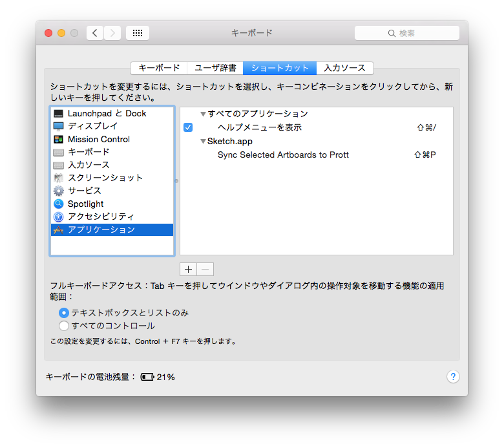Minimize window with yellow button
Viewport: 504px width, 448px height.
[61, 33]
